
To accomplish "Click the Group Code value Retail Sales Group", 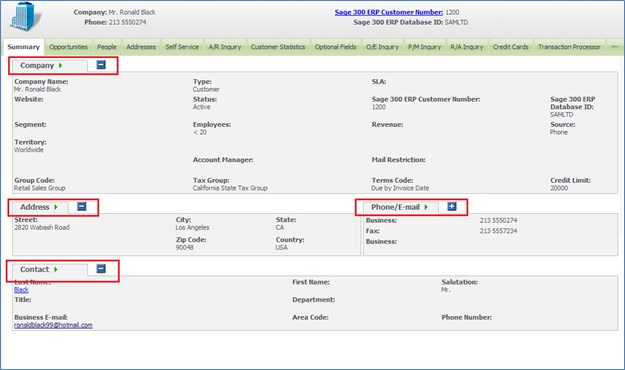I will click(x=39, y=188).
